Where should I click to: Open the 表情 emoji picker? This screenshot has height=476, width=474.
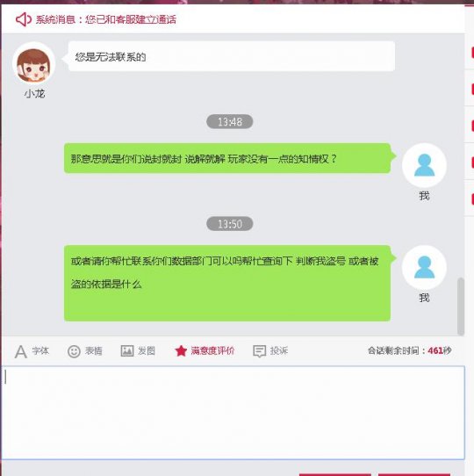(74, 351)
